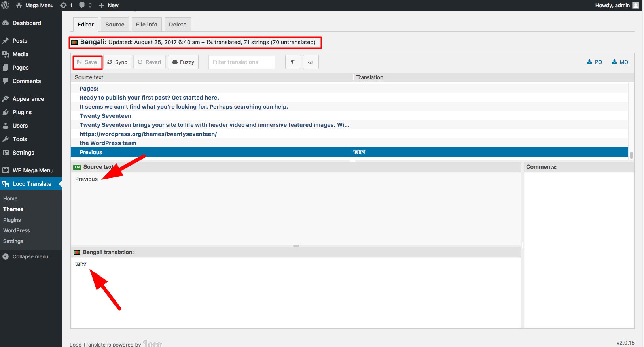Select the highlighted "Previous" row
Screen dimensions: 644x347
coord(349,152)
